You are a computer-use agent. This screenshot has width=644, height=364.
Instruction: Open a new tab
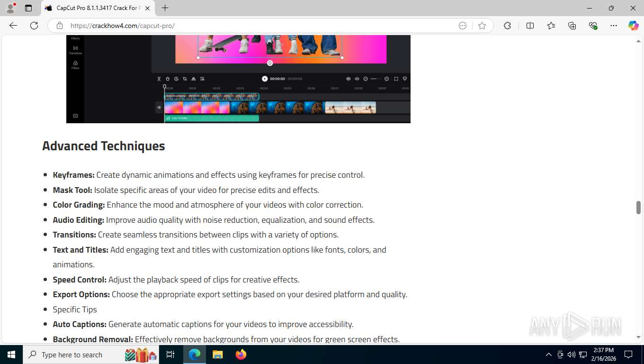point(165,8)
